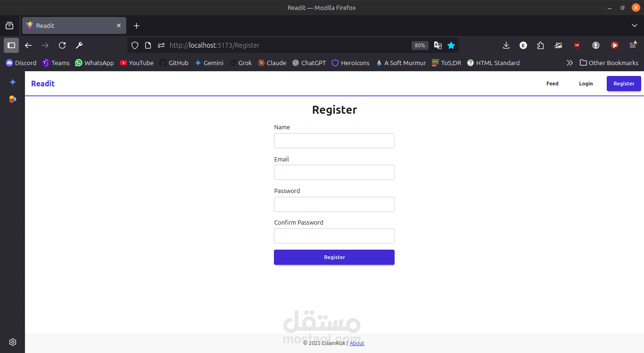Reload the current page

[62, 45]
